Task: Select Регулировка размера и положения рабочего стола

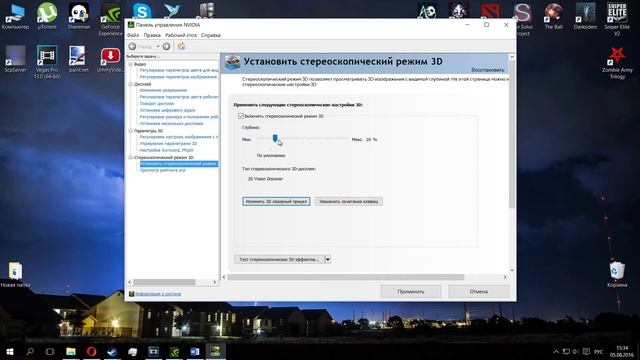Action: 179,117
